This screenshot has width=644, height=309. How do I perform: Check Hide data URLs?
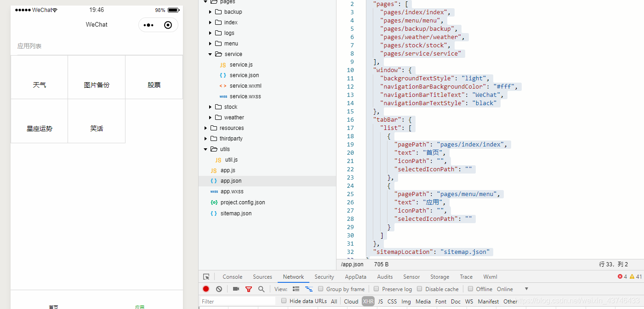click(284, 301)
